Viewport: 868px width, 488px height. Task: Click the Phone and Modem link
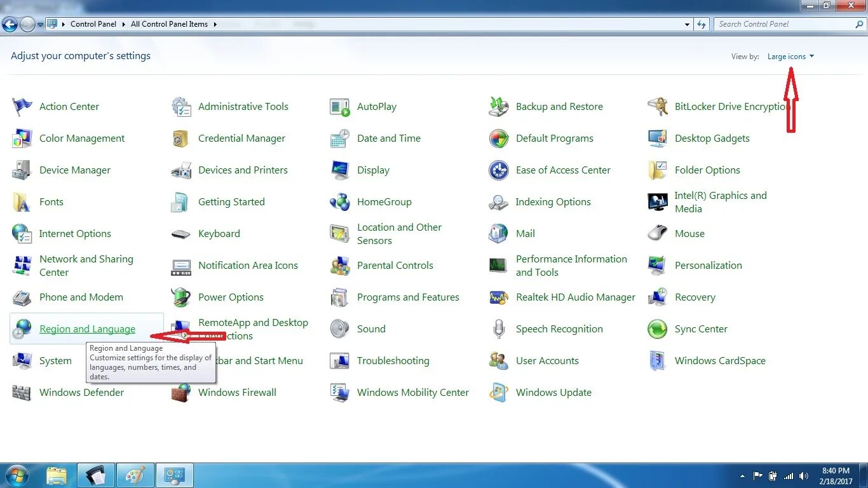pyautogui.click(x=81, y=297)
